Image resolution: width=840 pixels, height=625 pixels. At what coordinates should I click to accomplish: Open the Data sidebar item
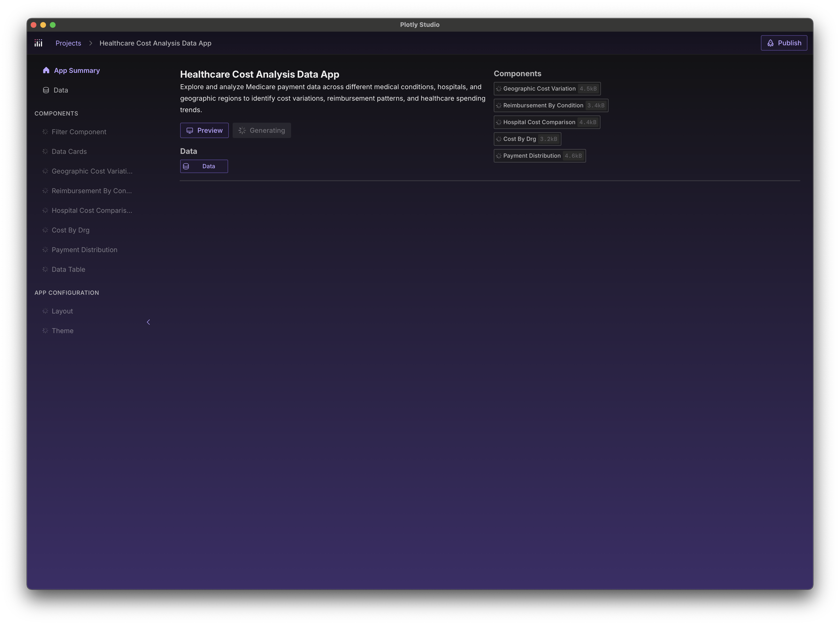coord(61,90)
